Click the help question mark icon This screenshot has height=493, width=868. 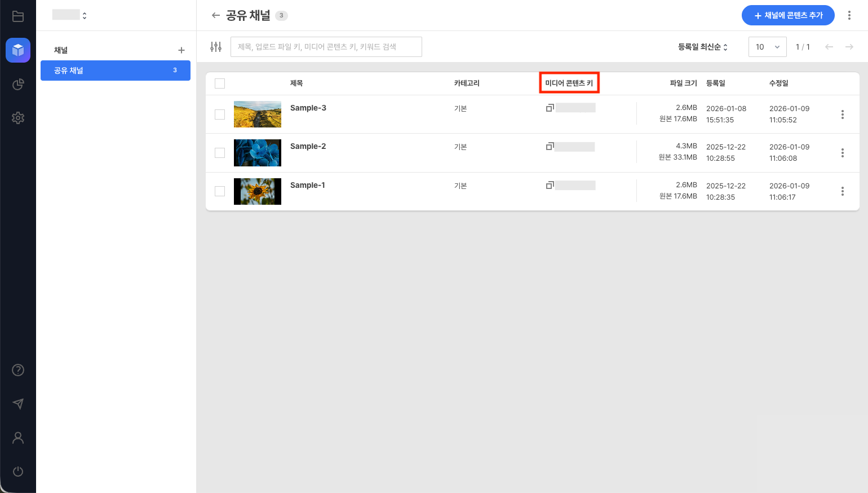[18, 370]
